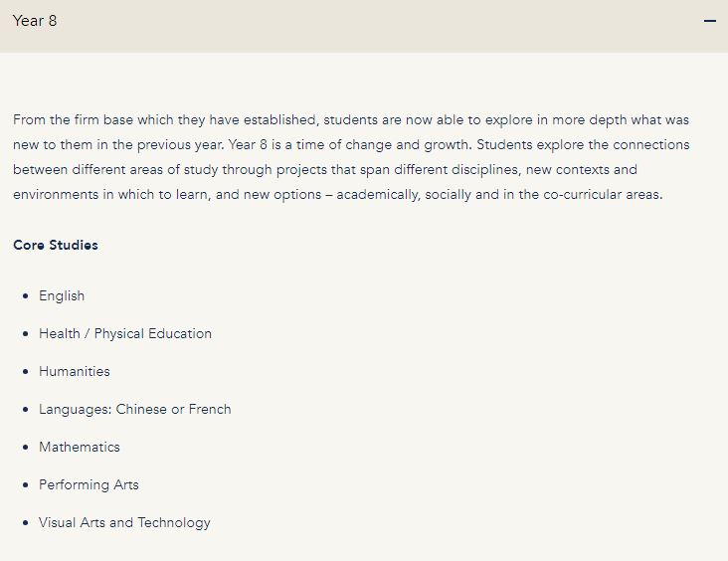Click the Humanities list item
This screenshot has height=561, width=728.
[x=75, y=371]
